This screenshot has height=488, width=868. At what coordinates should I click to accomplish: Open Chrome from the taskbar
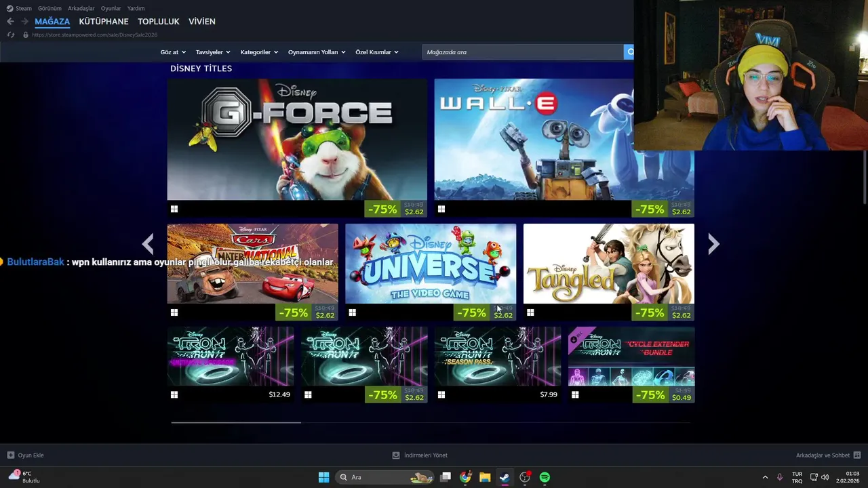pyautogui.click(x=465, y=477)
